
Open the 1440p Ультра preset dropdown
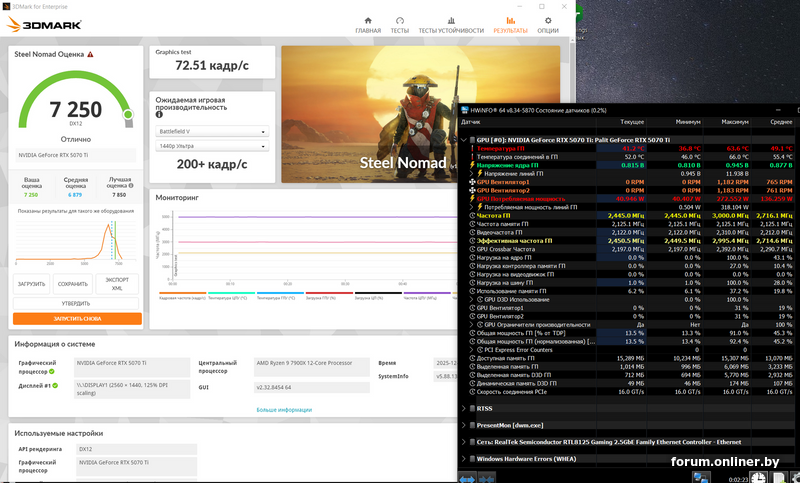212,147
